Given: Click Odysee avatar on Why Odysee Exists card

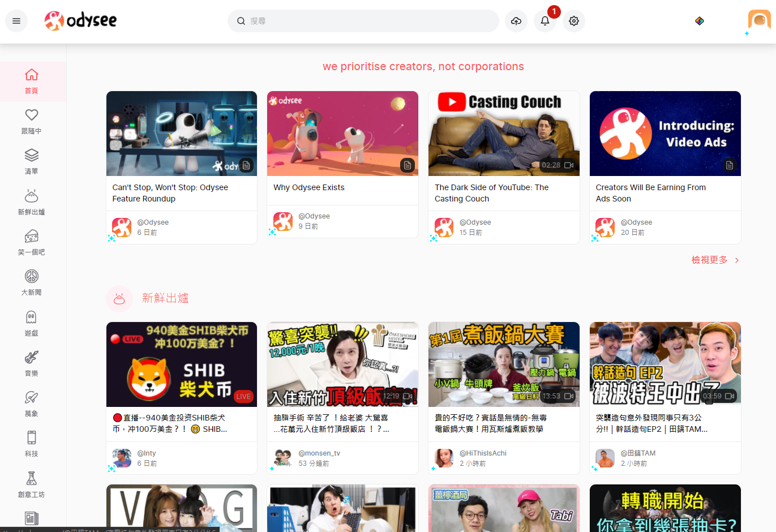Looking at the screenshot, I should tap(283, 221).
